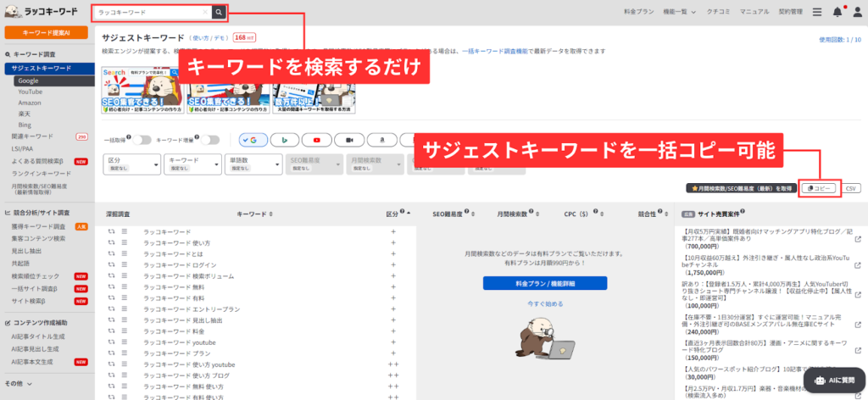Expand the その他 sidebar section
The image size is (868, 400).
(x=19, y=383)
